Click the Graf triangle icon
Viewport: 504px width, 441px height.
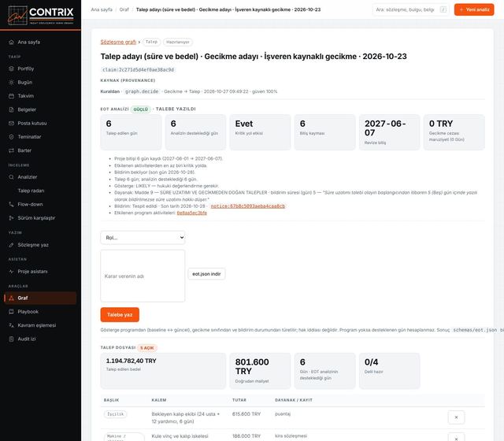pos(11,298)
